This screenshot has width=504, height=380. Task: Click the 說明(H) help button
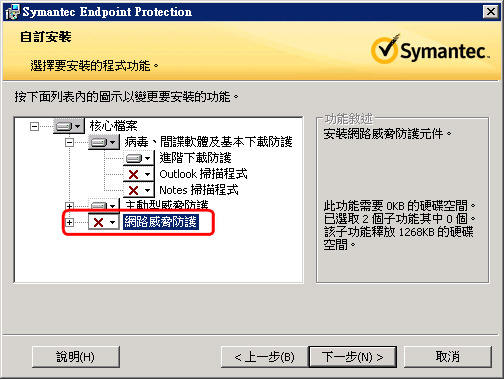point(76,357)
